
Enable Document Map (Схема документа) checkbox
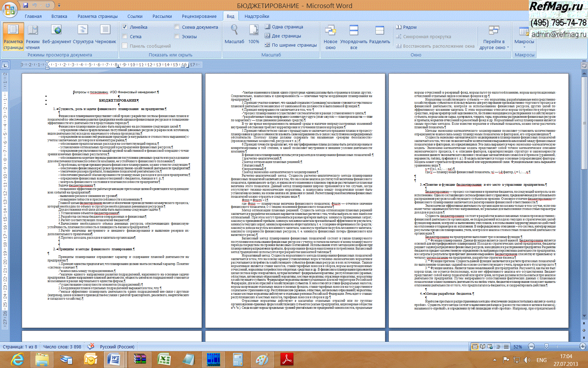(177, 27)
